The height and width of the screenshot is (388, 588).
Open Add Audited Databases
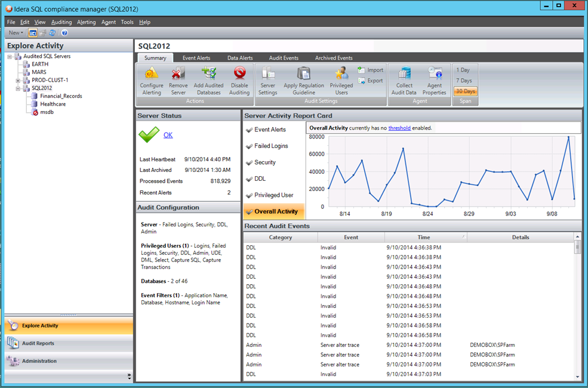[x=208, y=74]
